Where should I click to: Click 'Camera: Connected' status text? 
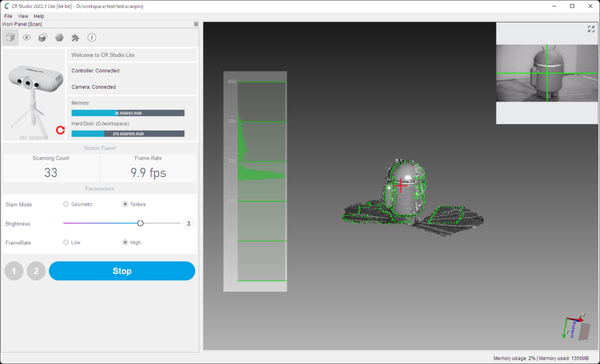93,87
